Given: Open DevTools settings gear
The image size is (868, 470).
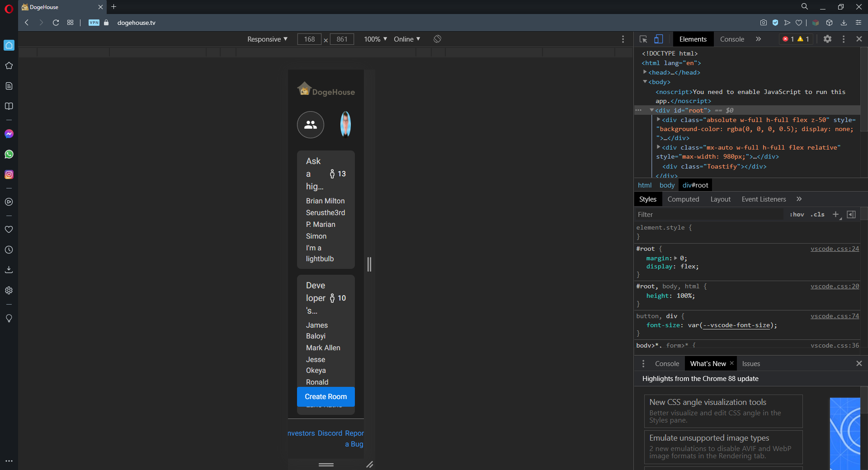Looking at the screenshot, I should pyautogui.click(x=828, y=39).
